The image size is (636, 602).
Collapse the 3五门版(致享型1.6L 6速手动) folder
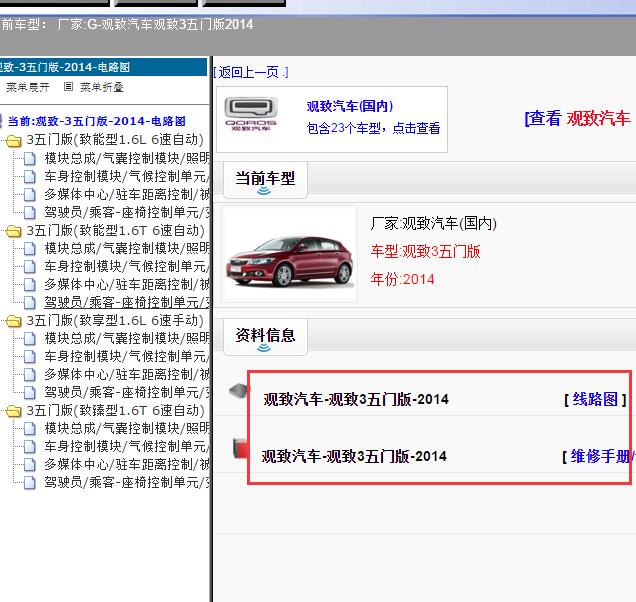point(115,320)
